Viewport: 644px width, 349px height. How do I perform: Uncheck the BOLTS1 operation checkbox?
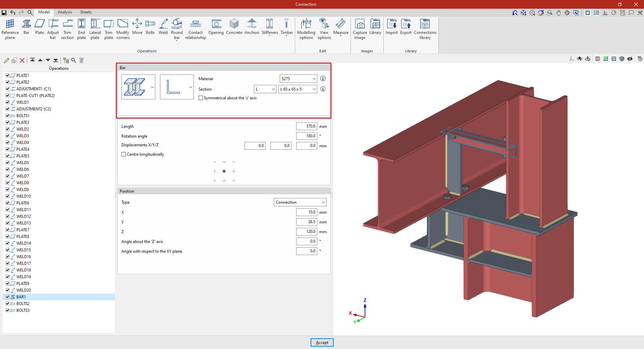tap(7, 116)
